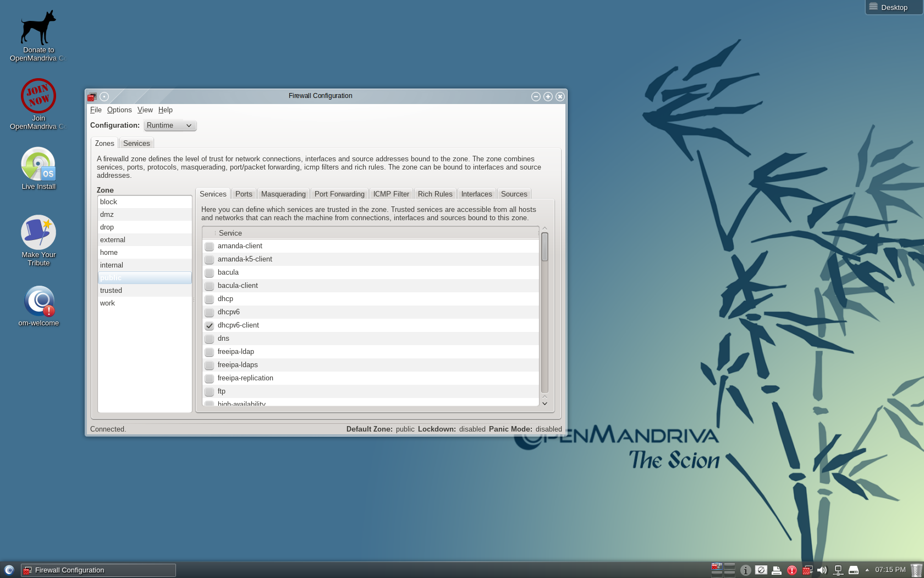Click the firewall app icon in title bar
This screenshot has height=578, width=924.
pyautogui.click(x=92, y=96)
